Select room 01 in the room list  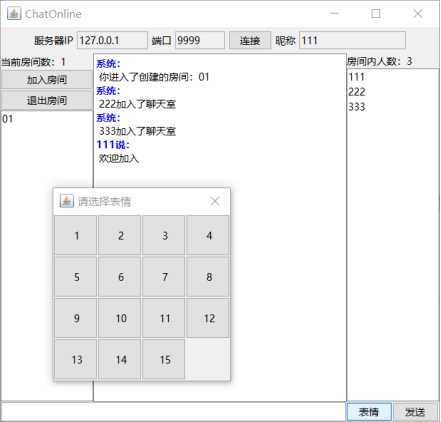pos(47,119)
